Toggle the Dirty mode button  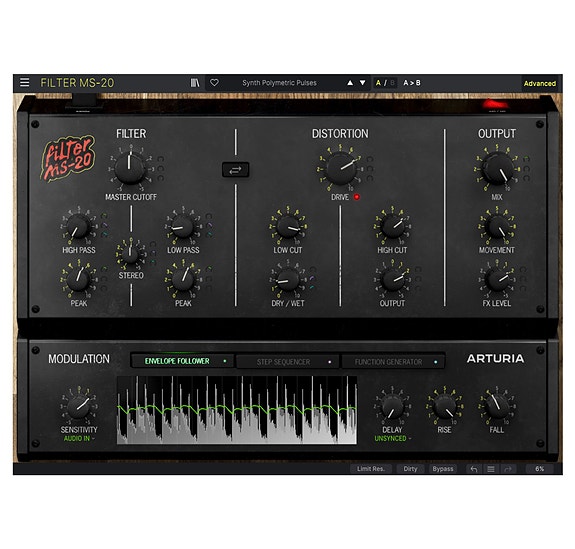(x=410, y=469)
